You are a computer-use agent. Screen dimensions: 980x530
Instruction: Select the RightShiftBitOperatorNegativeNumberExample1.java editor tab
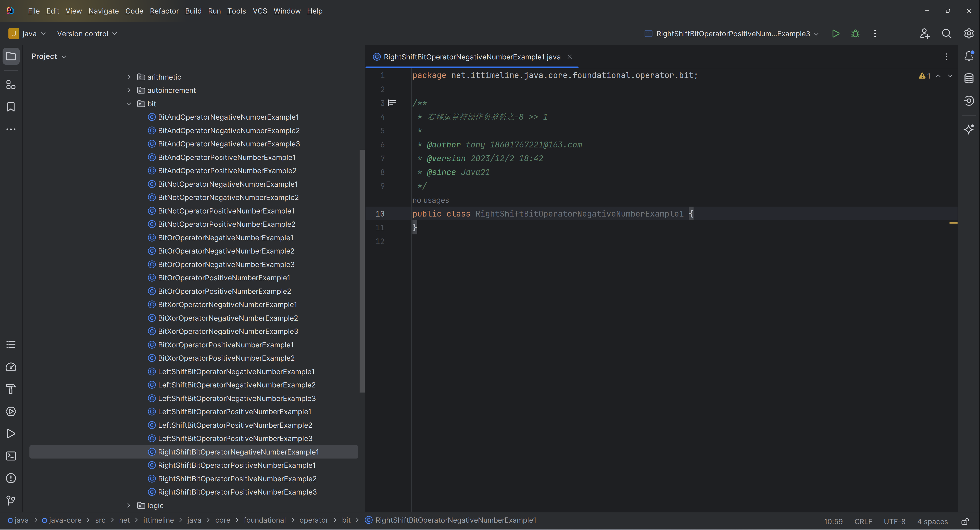point(472,57)
